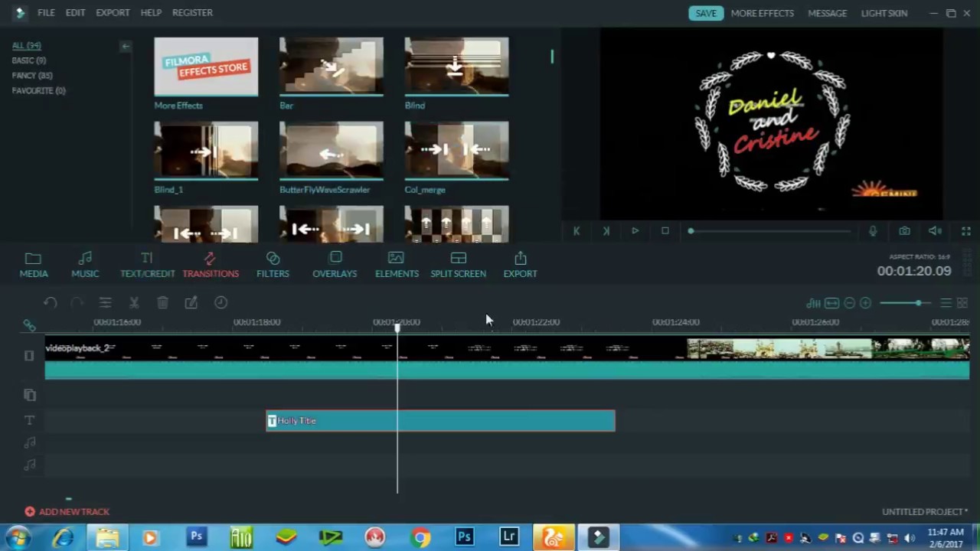This screenshot has height=551, width=980.
Task: Open the audio mixer icon
Action: pyautogui.click(x=814, y=303)
